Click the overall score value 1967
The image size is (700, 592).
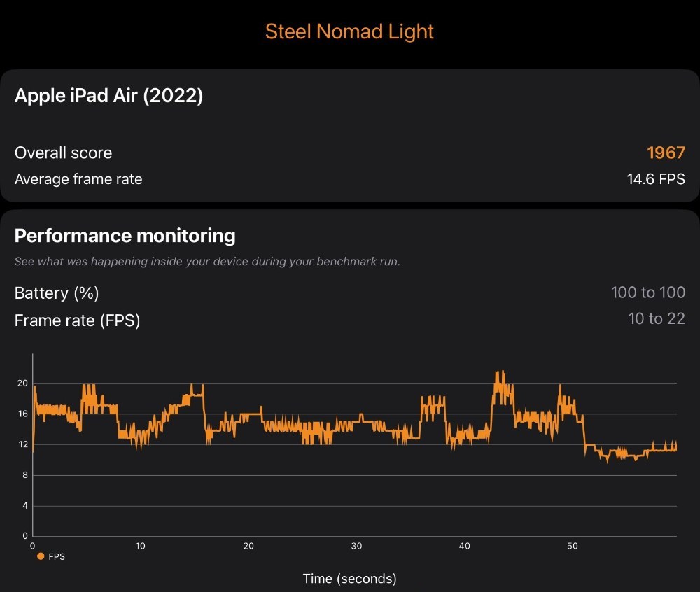(666, 153)
